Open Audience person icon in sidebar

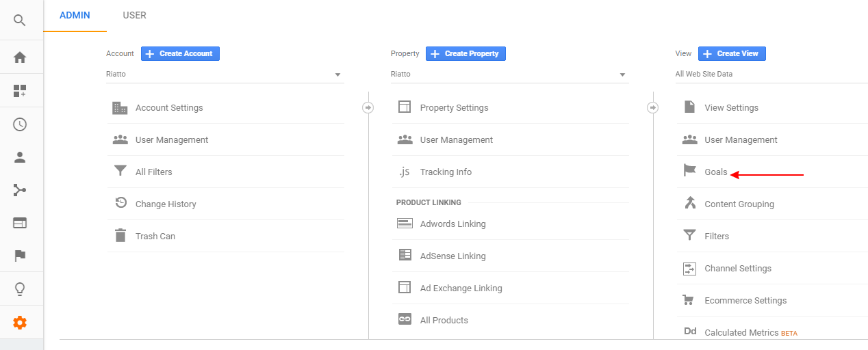[20, 157]
